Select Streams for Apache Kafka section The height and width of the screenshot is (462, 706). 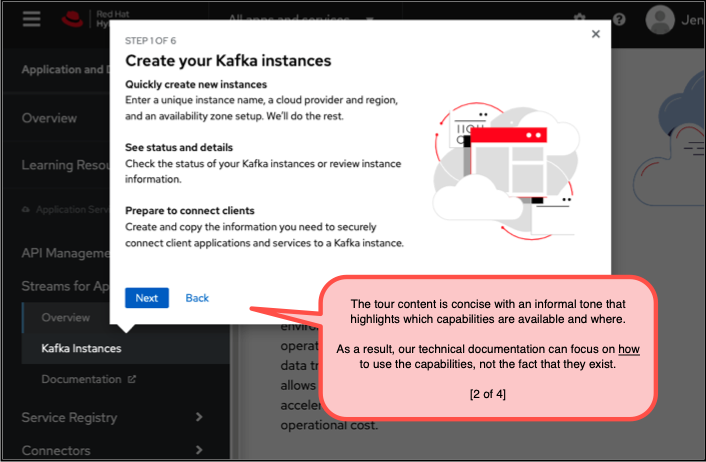pyautogui.click(x=65, y=286)
